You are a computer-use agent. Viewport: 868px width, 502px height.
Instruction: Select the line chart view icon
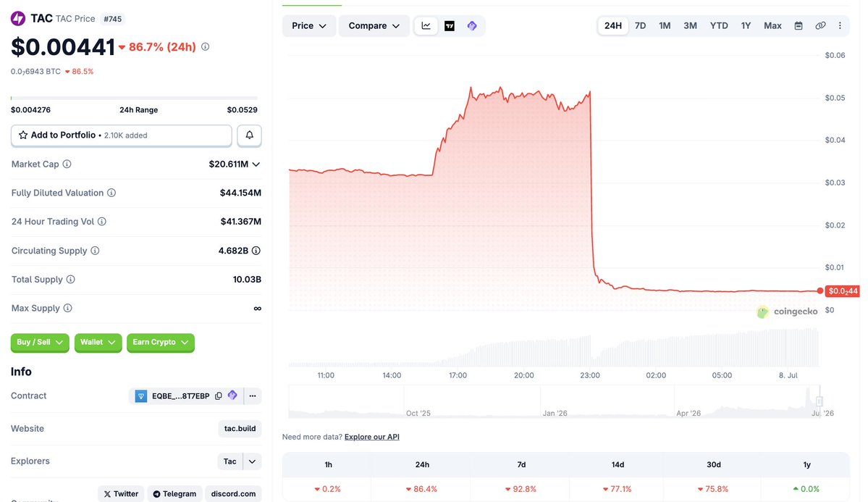pos(426,26)
